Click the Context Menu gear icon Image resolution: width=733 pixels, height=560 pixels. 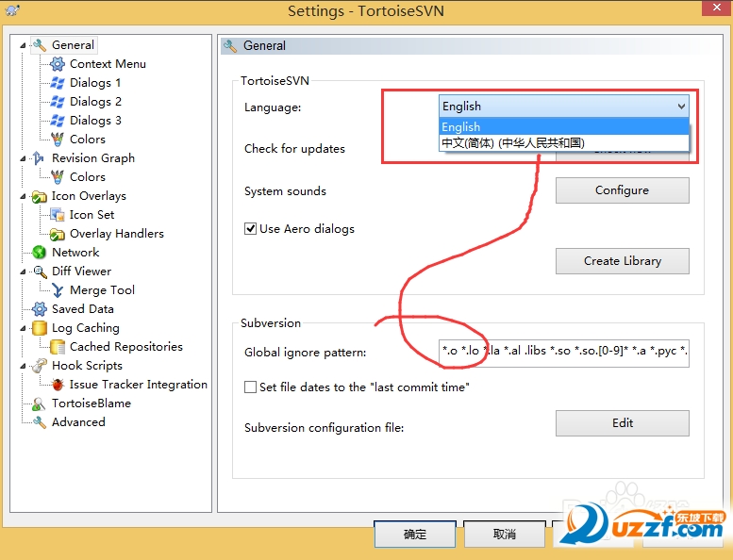58,64
